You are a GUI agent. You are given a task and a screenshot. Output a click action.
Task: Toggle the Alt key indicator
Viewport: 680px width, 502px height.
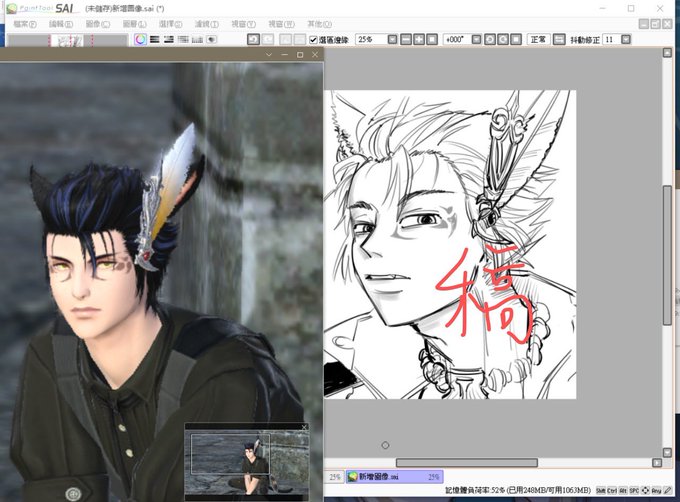(x=623, y=490)
